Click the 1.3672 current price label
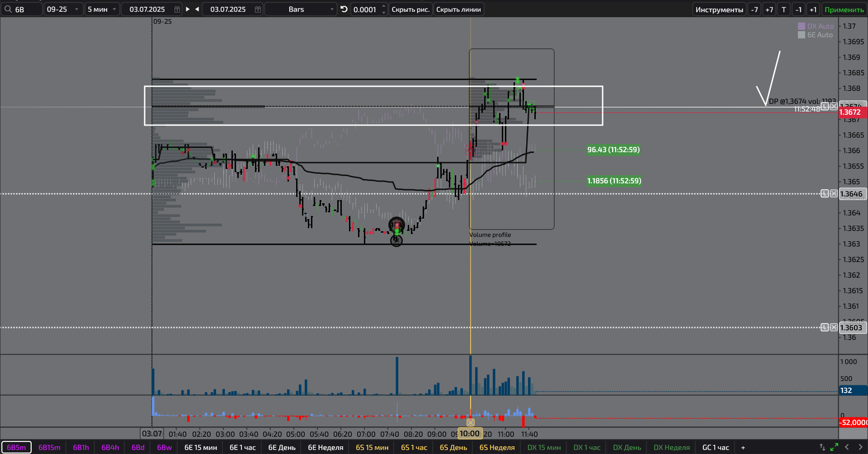 pyautogui.click(x=853, y=112)
